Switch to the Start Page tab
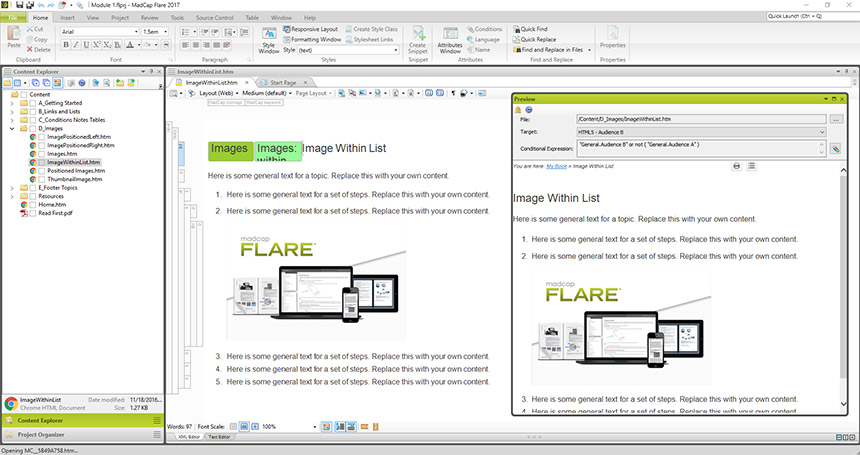Image resolution: width=860 pixels, height=455 pixels. 283,82
